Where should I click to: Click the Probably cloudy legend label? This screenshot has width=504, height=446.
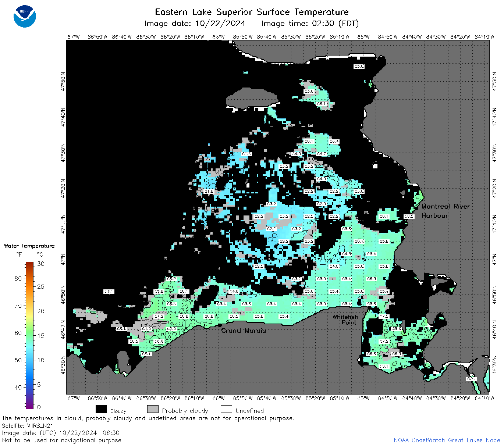pyautogui.click(x=185, y=411)
